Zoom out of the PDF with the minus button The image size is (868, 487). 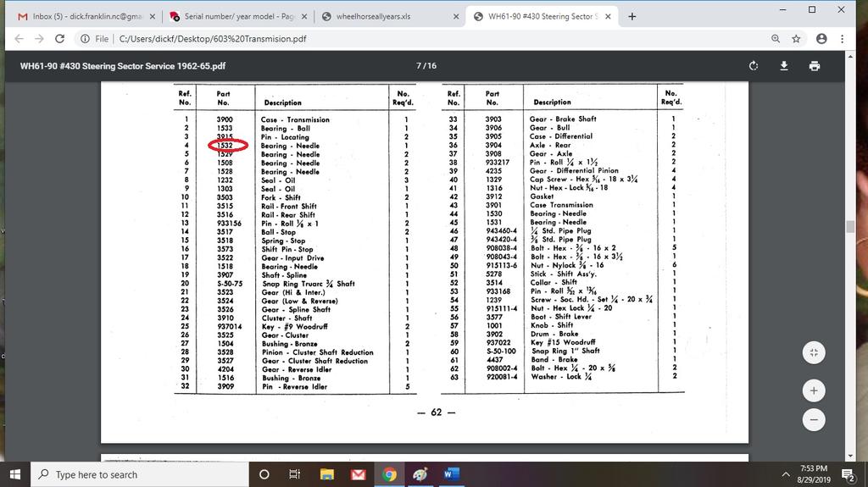[813, 420]
